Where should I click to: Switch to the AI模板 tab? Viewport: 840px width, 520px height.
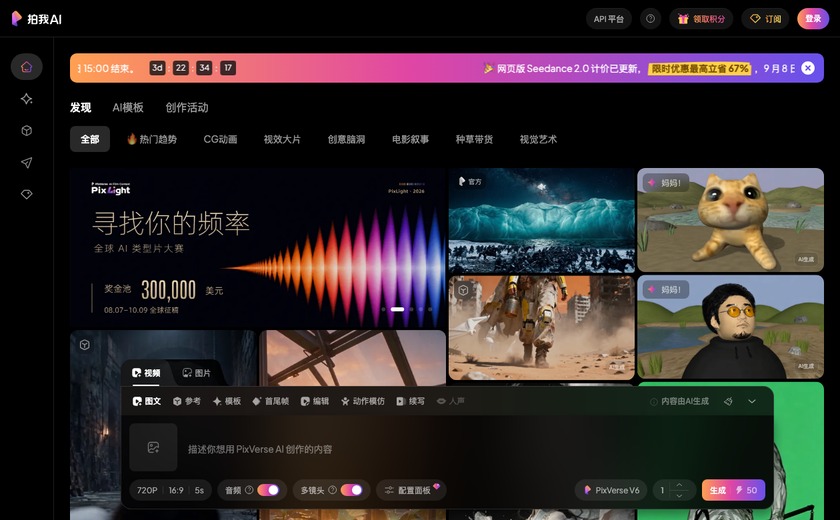coord(128,108)
